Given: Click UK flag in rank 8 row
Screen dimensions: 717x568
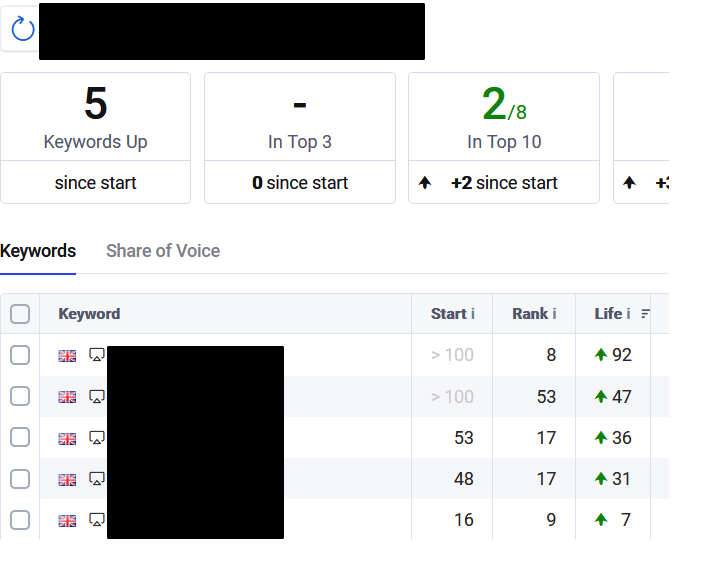Looking at the screenshot, I should 67,356.
